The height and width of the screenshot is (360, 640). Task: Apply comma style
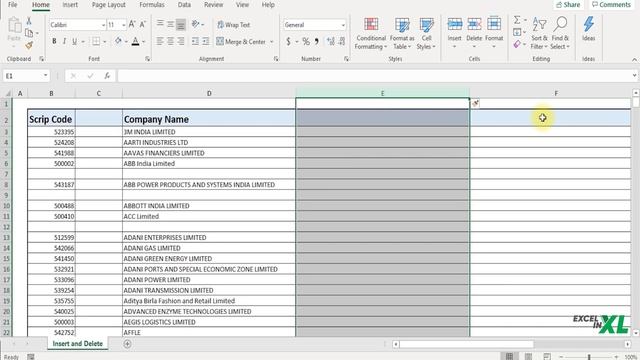click(316, 41)
